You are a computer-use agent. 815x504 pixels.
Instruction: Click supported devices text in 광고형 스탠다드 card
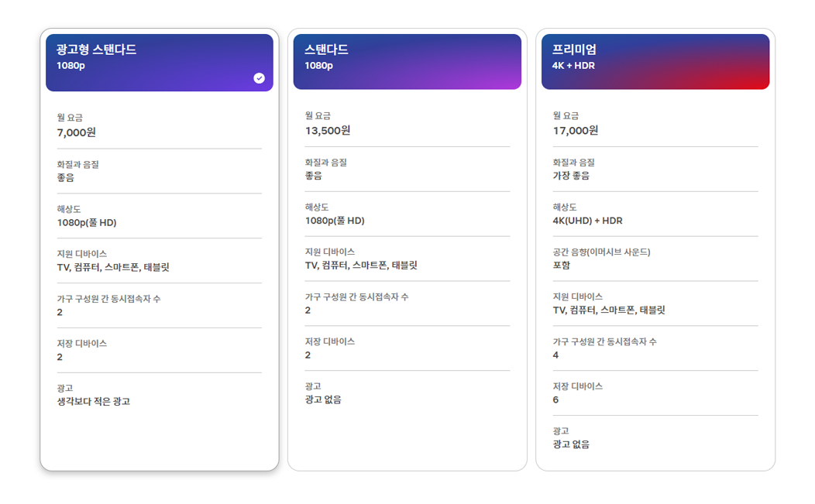pyautogui.click(x=113, y=267)
